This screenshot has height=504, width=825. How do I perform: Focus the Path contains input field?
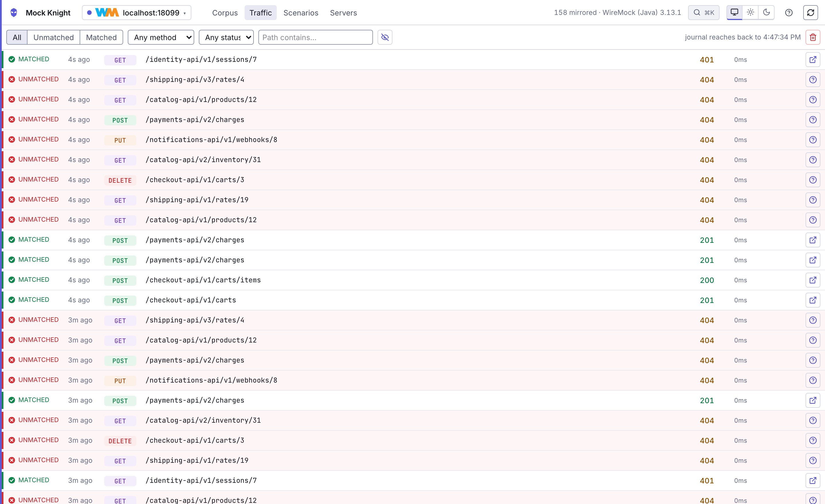(315, 37)
